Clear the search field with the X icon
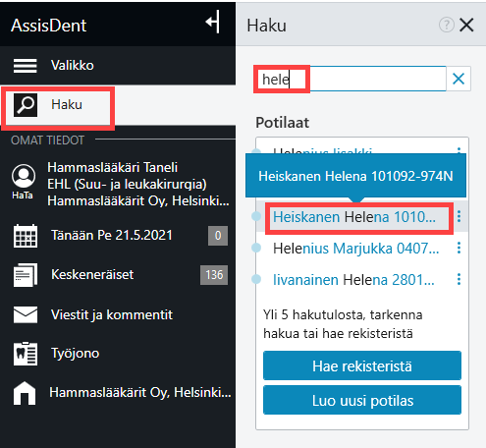486x448 pixels. (x=459, y=79)
